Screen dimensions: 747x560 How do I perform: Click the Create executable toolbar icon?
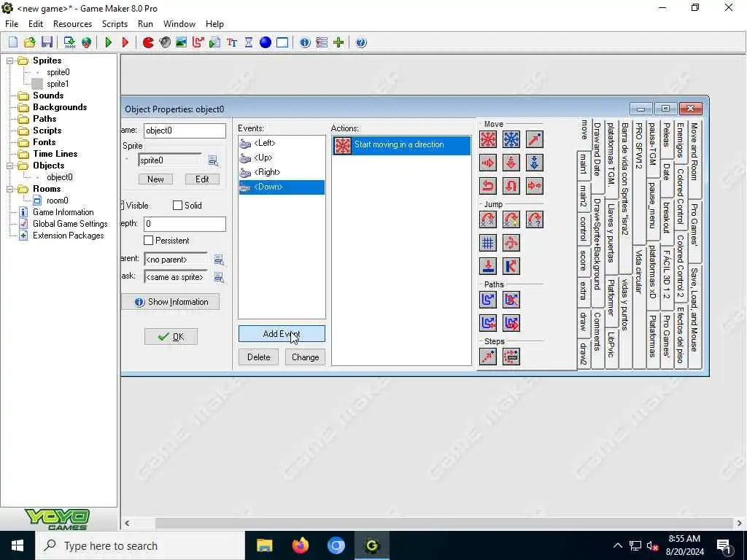69,42
